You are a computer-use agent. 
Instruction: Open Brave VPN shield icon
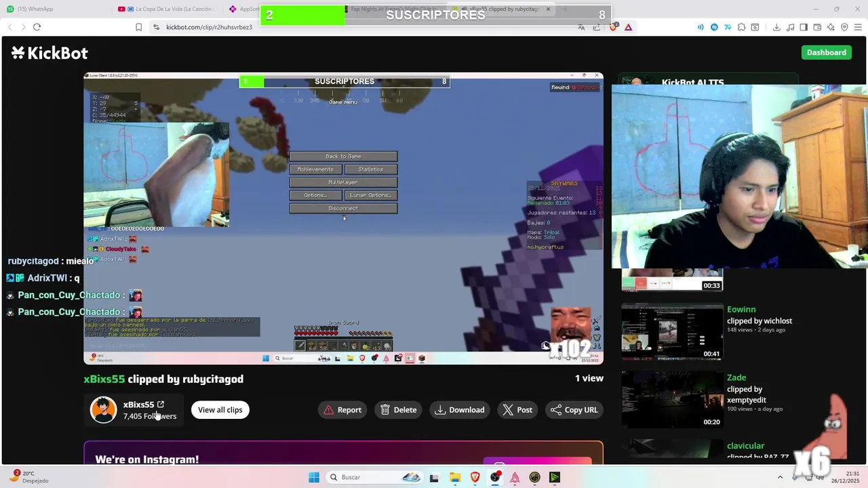click(x=844, y=27)
